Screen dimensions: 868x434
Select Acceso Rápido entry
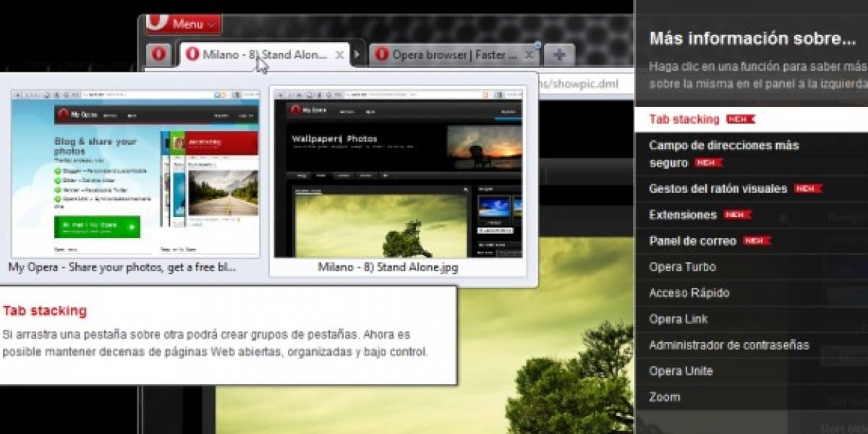(x=751, y=293)
